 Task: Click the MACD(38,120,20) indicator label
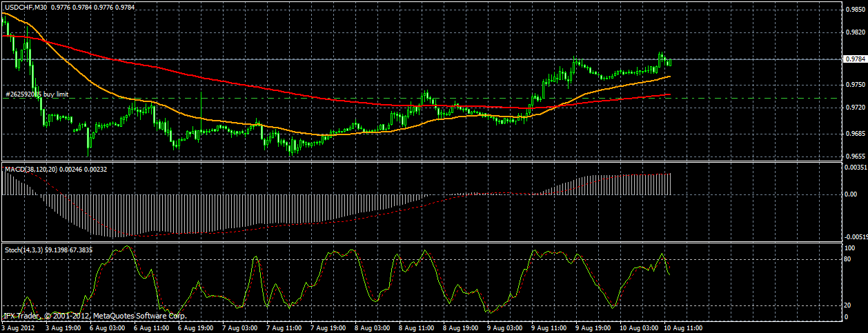(x=30, y=169)
